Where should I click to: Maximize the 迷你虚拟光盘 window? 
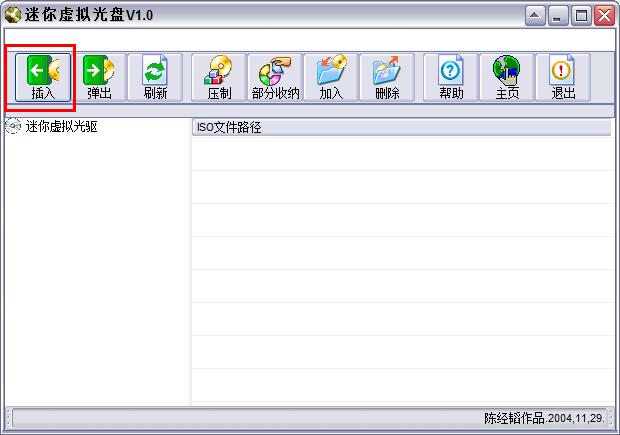point(581,16)
